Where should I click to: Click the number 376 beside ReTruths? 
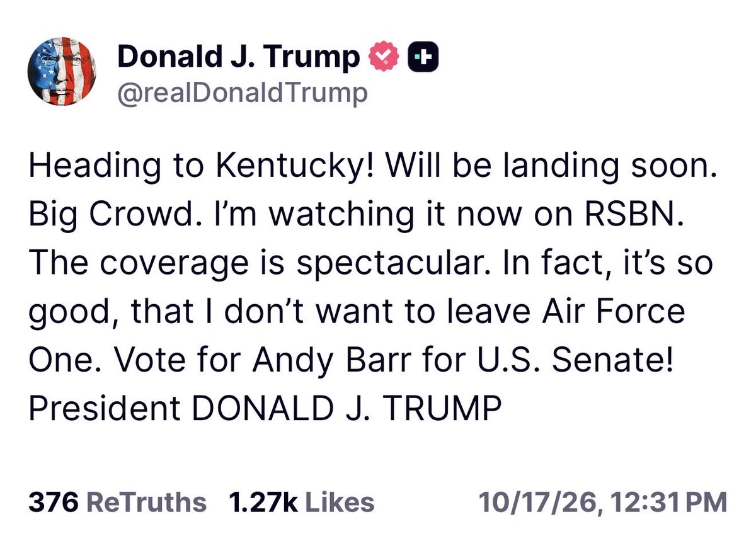53,502
